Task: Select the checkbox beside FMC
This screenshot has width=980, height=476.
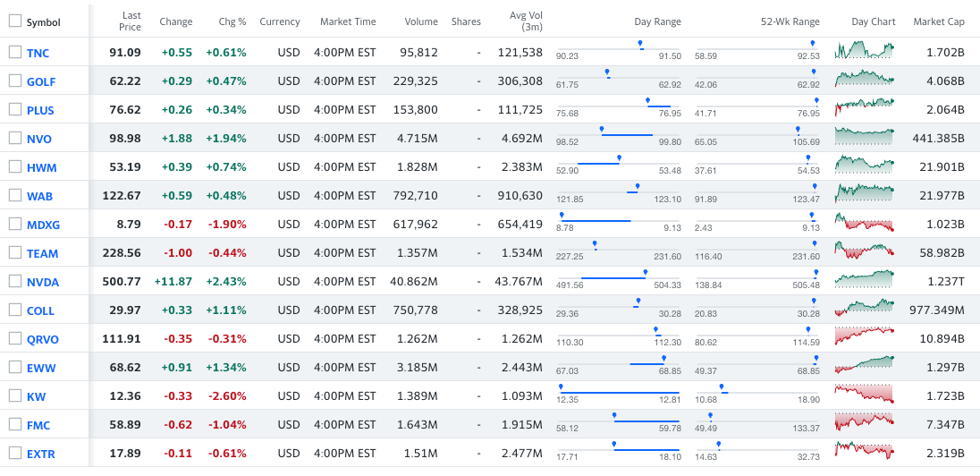Action: click(15, 425)
